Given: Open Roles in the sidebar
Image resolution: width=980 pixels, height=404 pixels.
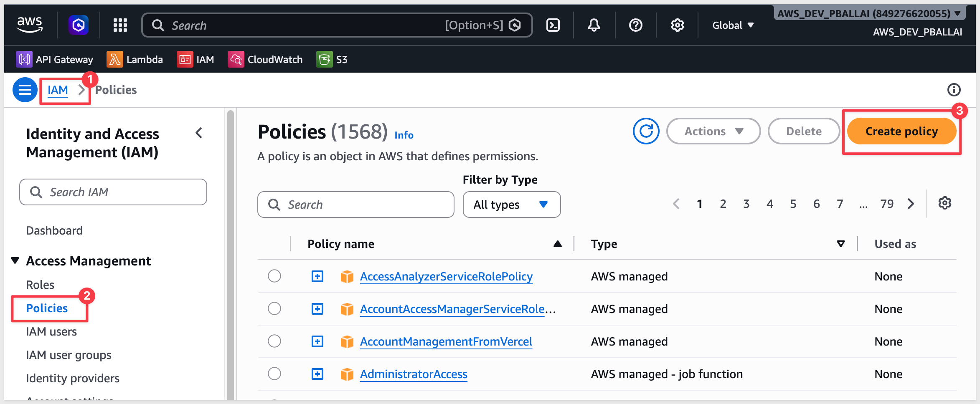Looking at the screenshot, I should (x=40, y=285).
